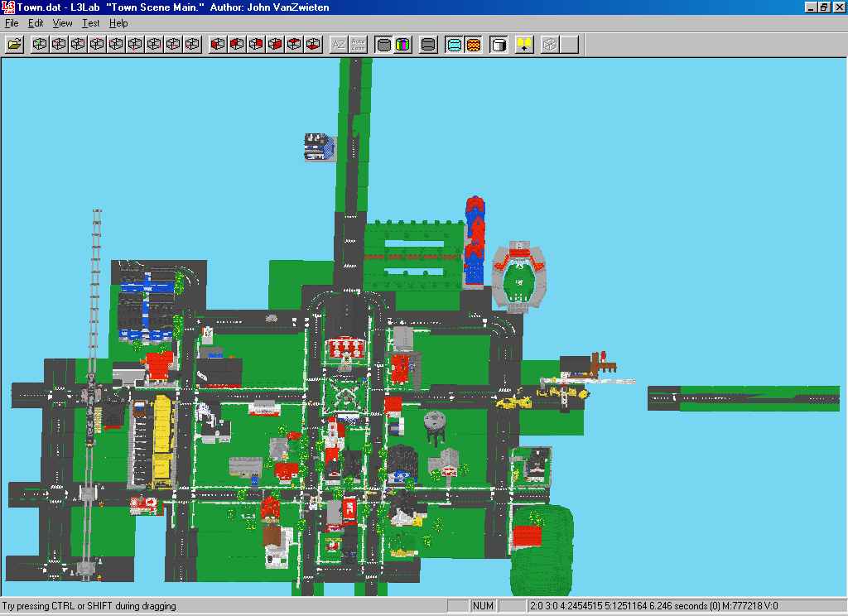The image size is (848, 616).
Task: Click the stadium model in the scene
Action: coord(519,277)
